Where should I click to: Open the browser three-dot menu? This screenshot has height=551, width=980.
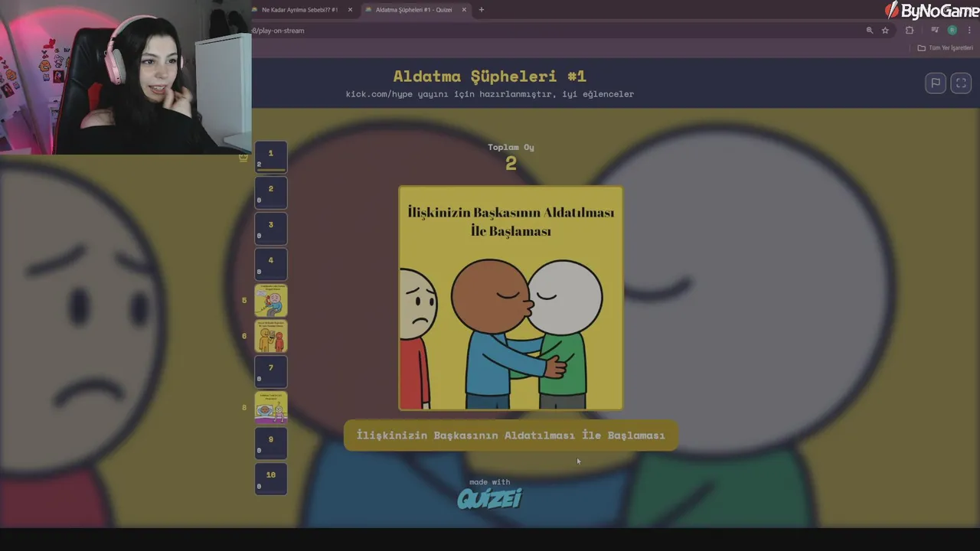(x=969, y=31)
